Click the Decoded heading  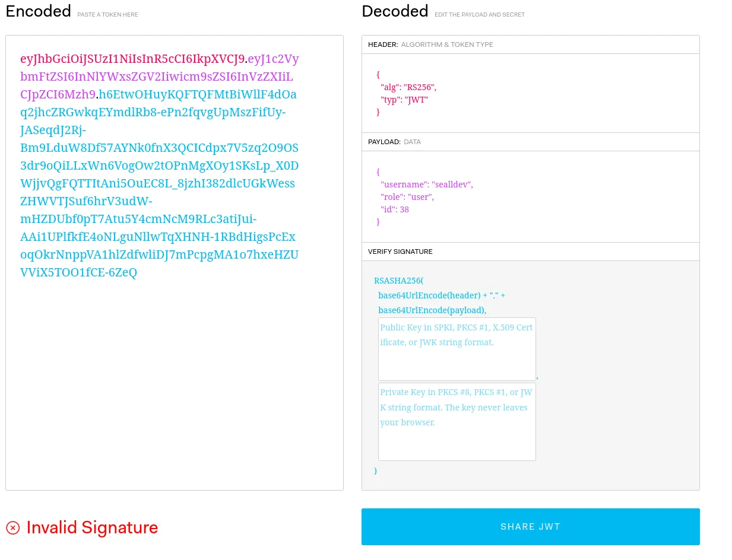pyautogui.click(x=395, y=11)
